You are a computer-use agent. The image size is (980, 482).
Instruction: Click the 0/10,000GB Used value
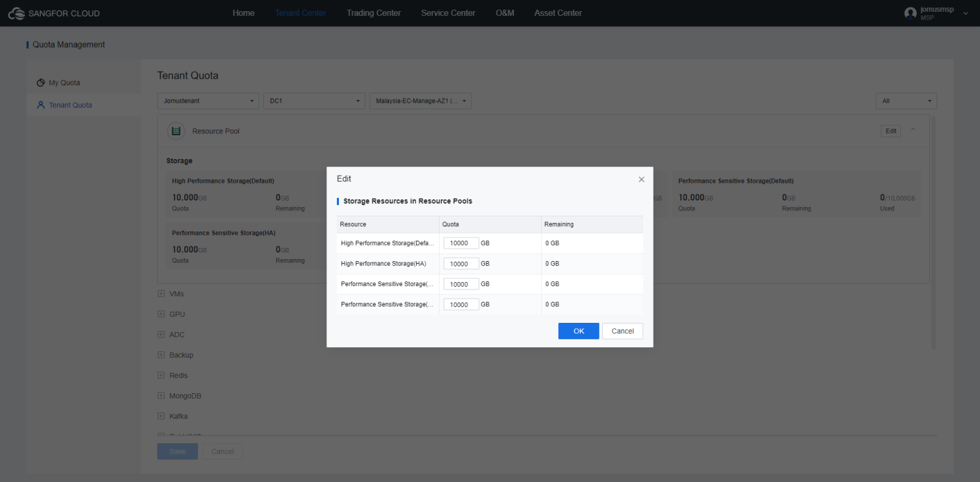click(897, 198)
